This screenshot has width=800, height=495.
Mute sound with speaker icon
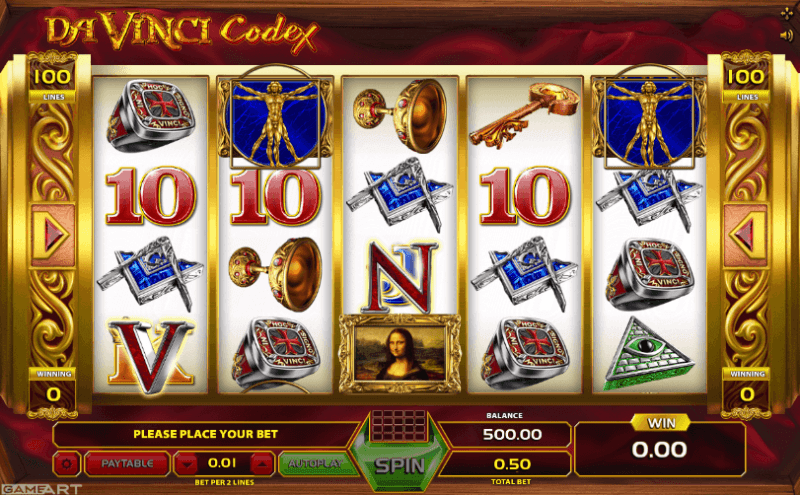[x=785, y=35]
